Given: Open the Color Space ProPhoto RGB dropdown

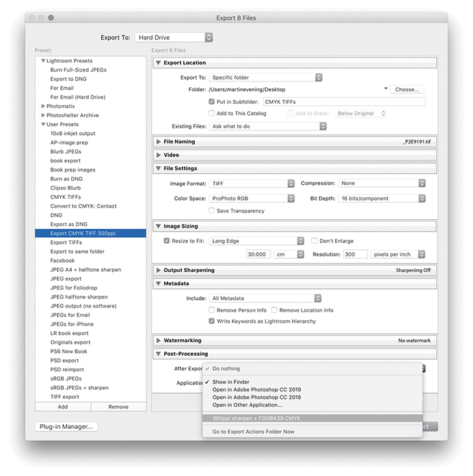Looking at the screenshot, I should [252, 199].
